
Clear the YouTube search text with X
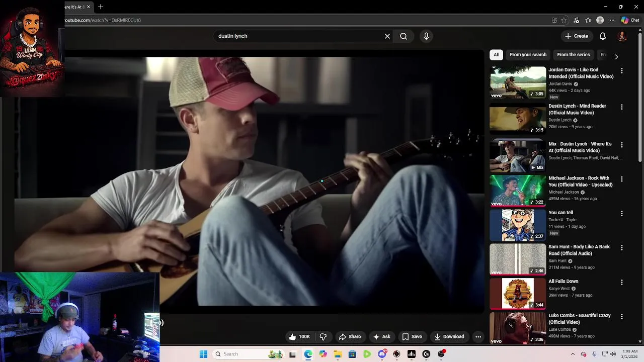point(387,36)
